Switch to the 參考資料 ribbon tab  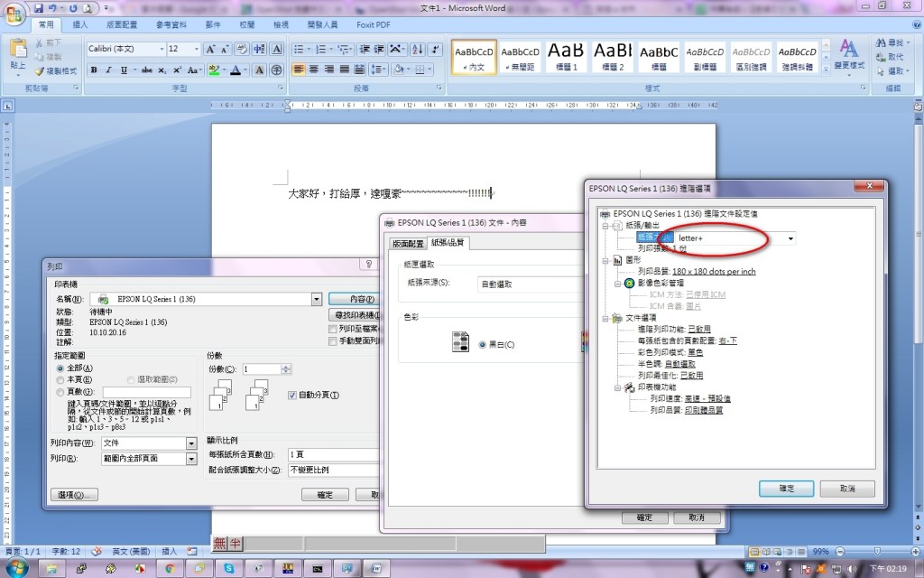pyautogui.click(x=171, y=24)
